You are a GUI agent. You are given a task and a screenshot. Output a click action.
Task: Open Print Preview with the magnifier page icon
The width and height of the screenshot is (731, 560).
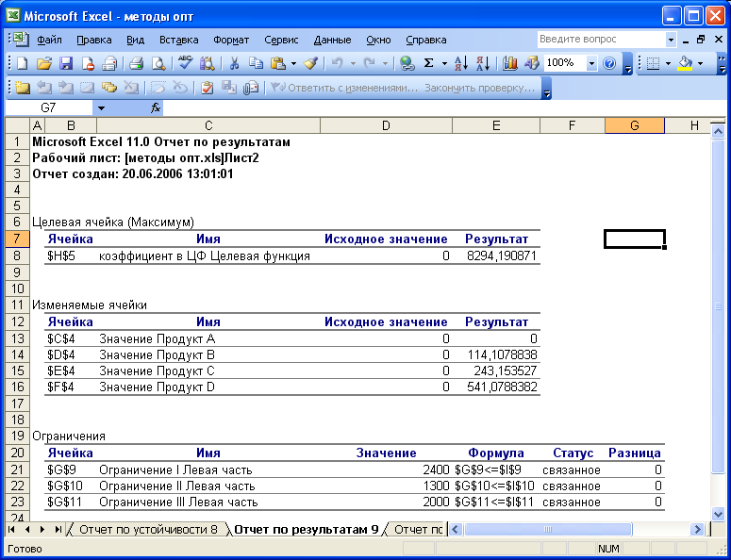click(158, 63)
